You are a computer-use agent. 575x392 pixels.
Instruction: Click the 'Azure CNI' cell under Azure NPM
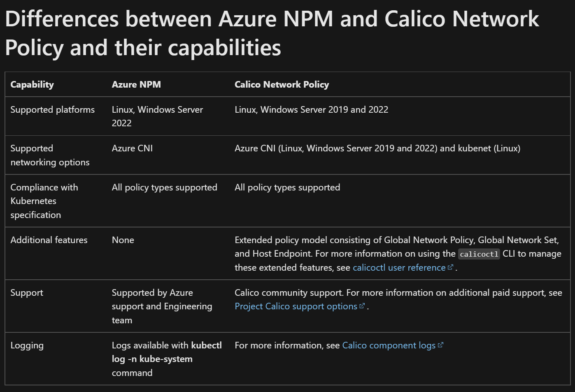click(x=132, y=148)
